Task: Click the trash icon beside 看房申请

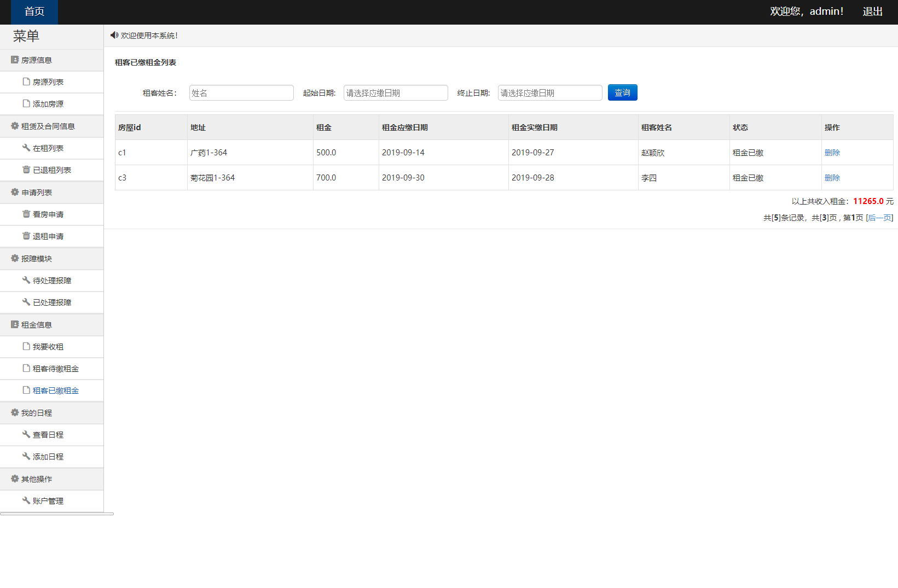Action: 26,214
